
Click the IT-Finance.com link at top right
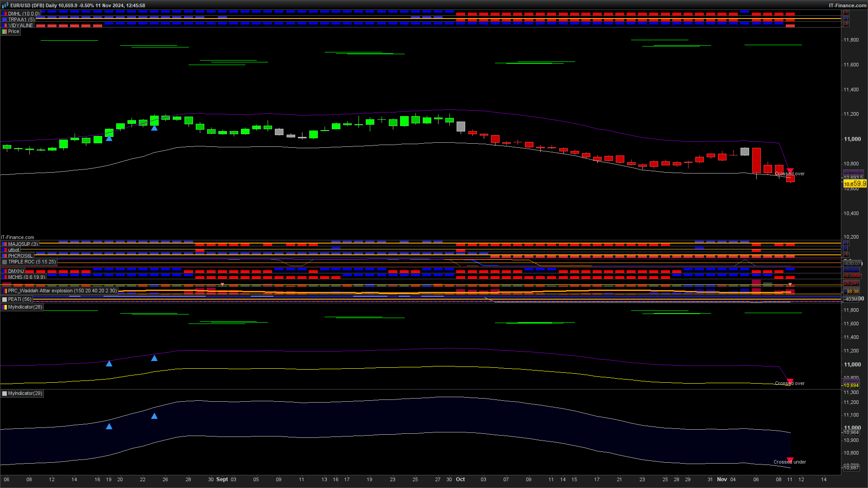pos(847,5)
